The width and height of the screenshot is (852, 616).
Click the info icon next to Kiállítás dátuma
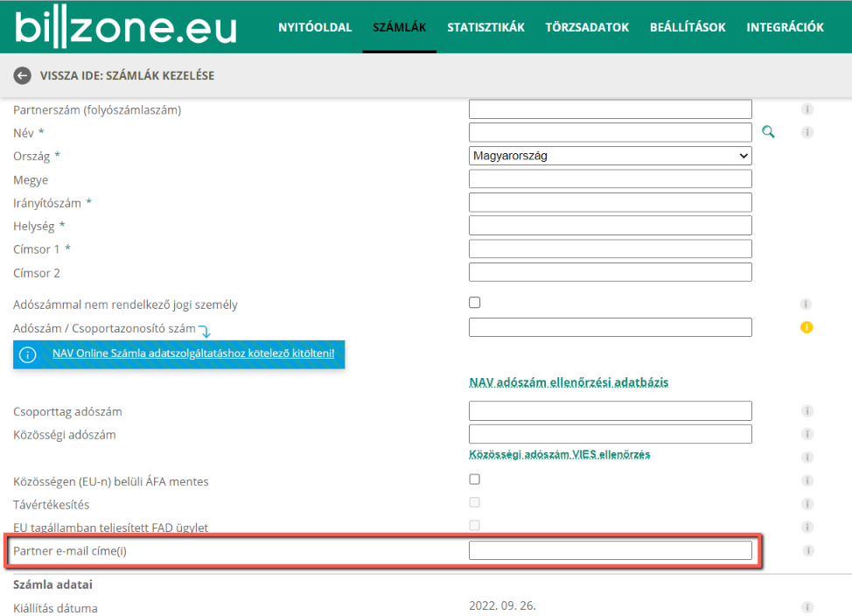[807, 607]
